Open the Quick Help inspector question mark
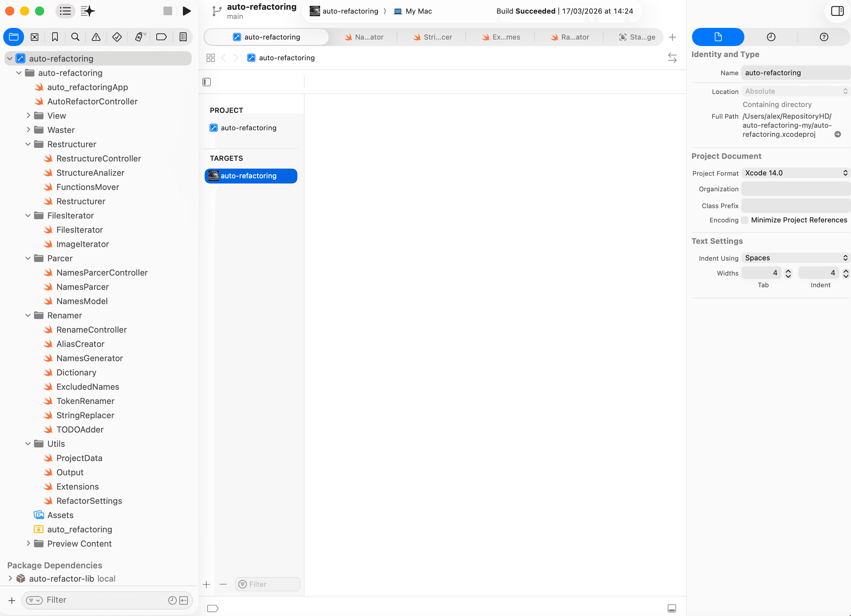 click(824, 37)
